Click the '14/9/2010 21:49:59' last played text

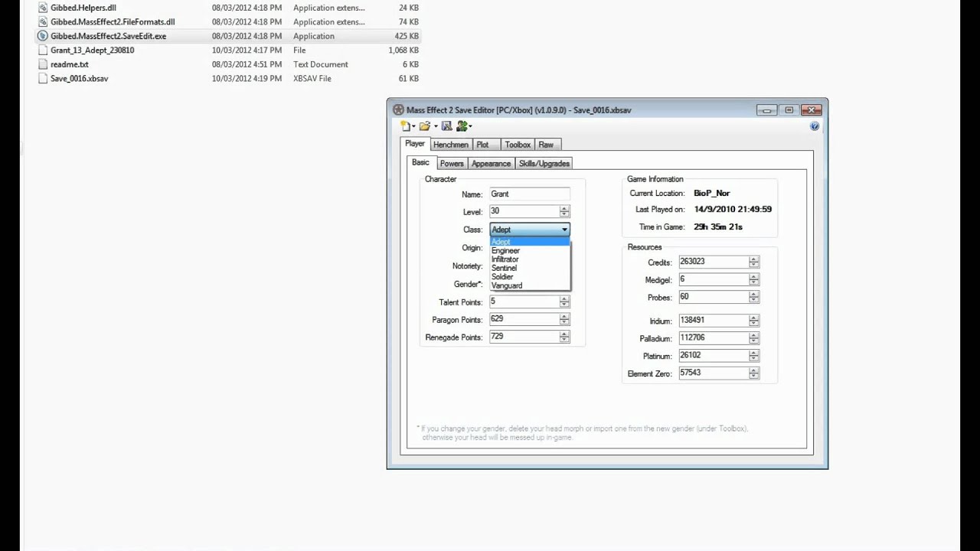pyautogui.click(x=733, y=209)
